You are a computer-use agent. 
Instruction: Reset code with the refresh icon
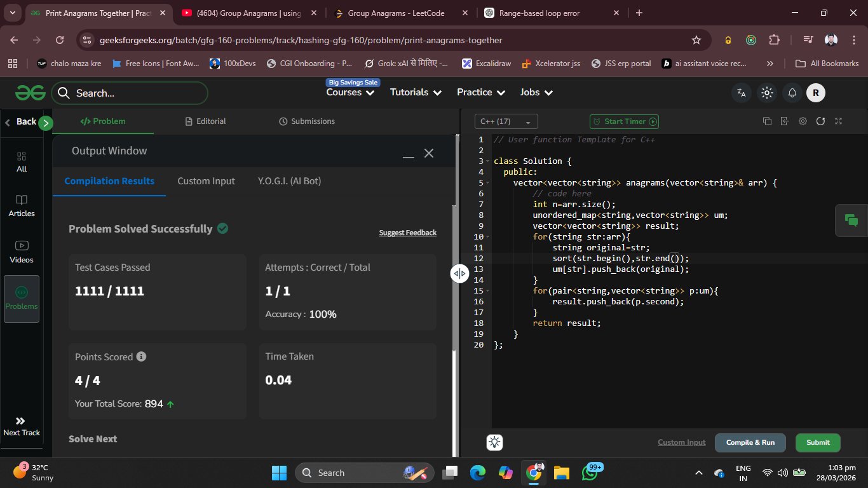820,121
